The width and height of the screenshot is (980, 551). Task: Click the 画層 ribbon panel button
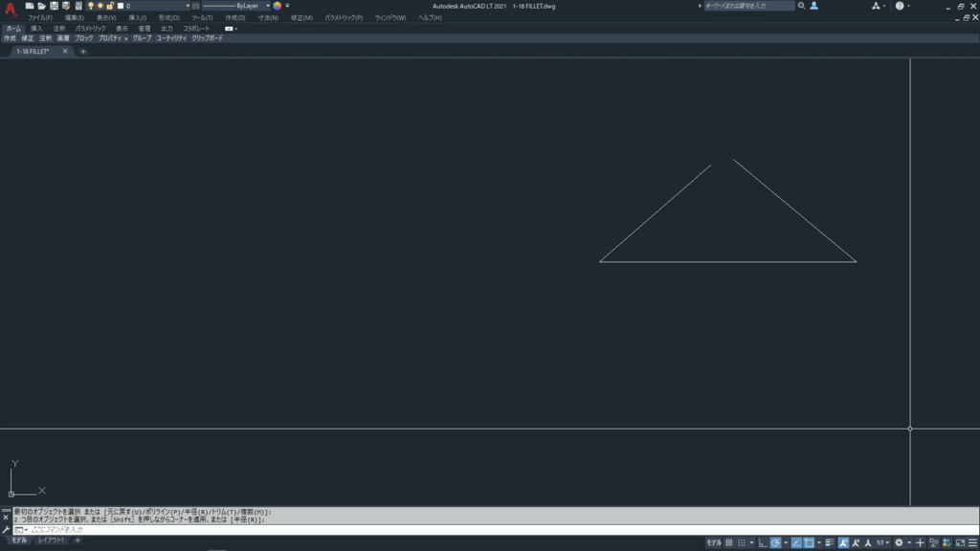click(63, 38)
